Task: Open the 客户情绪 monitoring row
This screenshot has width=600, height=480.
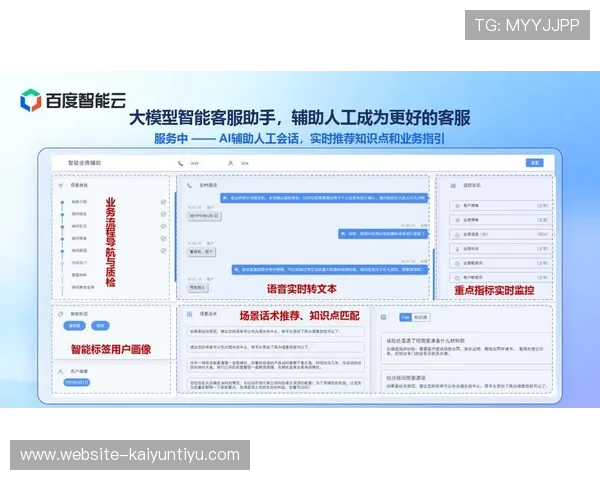Action: click(x=501, y=206)
